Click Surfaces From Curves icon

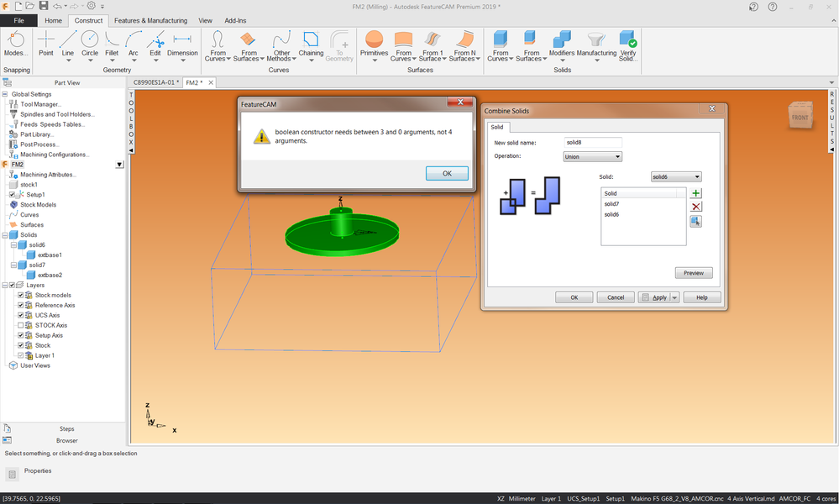[x=403, y=39]
